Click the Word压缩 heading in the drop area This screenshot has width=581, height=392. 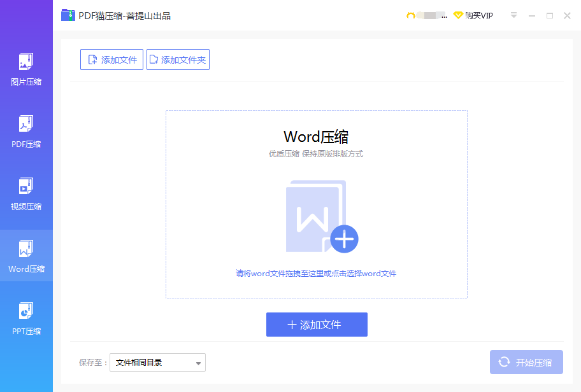pos(316,137)
